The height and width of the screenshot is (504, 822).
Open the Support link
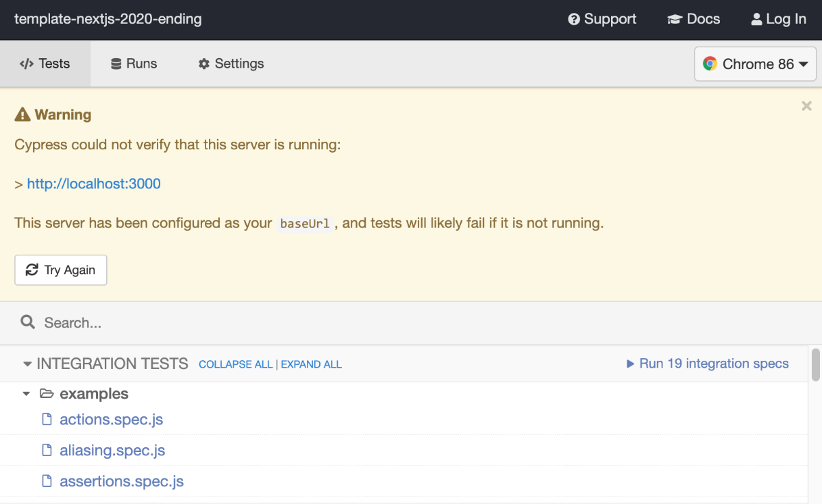pos(602,19)
